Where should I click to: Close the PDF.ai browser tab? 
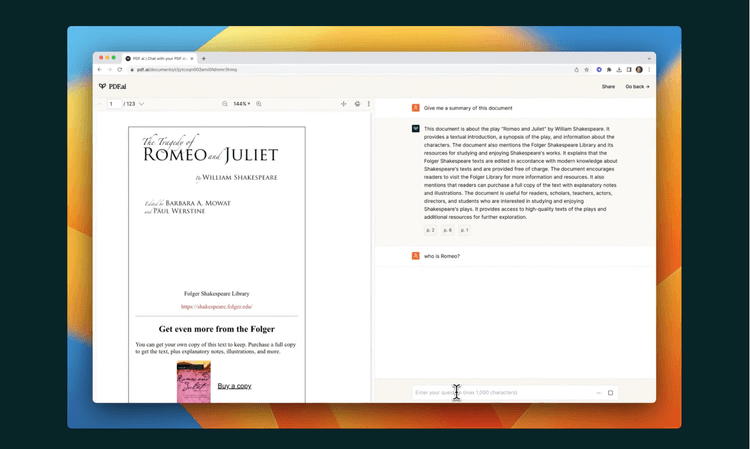pyautogui.click(x=192, y=58)
